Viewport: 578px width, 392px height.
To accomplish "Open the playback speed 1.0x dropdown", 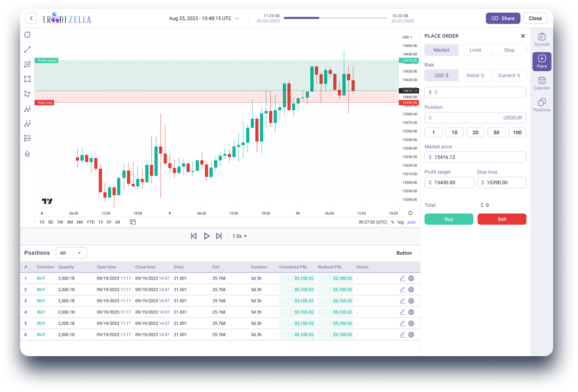I will 239,236.
